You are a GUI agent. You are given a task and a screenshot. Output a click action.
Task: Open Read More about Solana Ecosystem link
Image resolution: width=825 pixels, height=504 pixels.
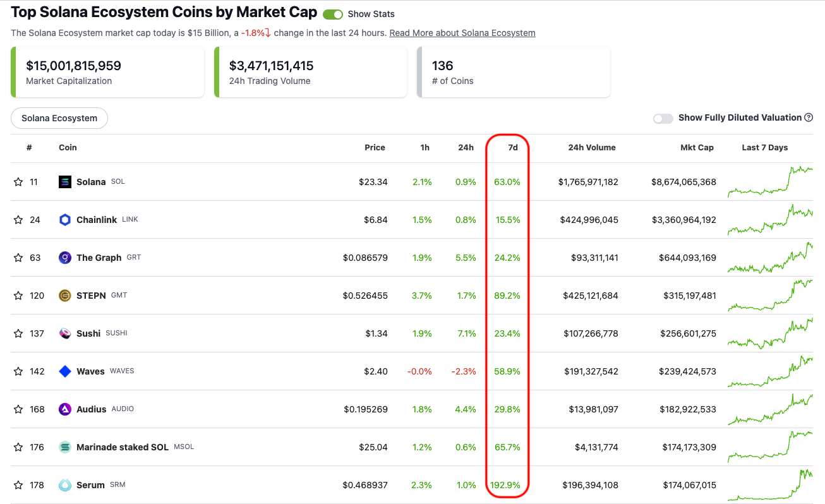pyautogui.click(x=462, y=32)
